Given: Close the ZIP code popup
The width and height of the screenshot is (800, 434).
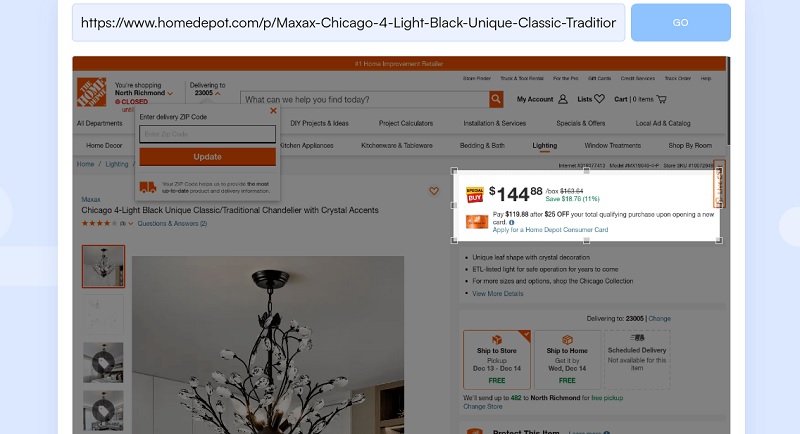Looking at the screenshot, I should click(x=273, y=111).
